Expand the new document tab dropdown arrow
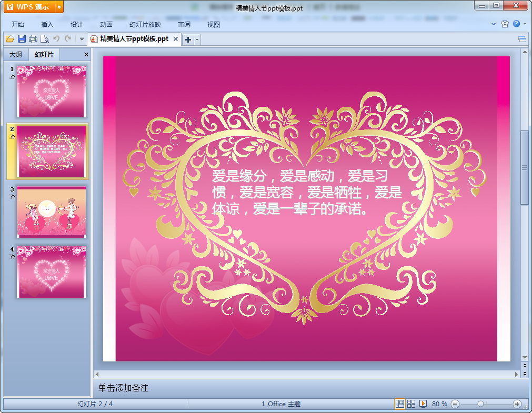The height and width of the screenshot is (413, 532). (197, 39)
